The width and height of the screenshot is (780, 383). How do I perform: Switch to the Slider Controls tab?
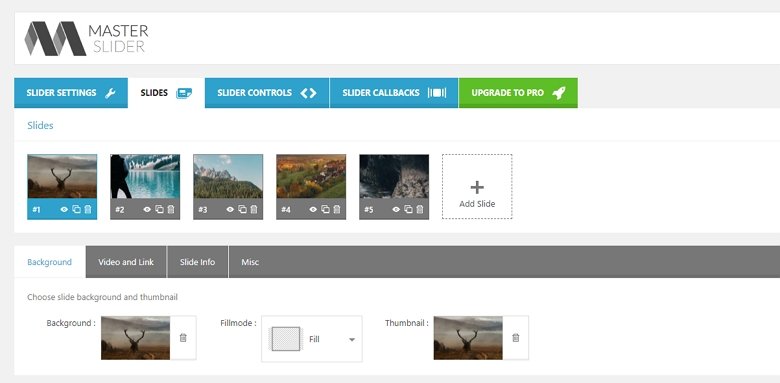pos(267,93)
